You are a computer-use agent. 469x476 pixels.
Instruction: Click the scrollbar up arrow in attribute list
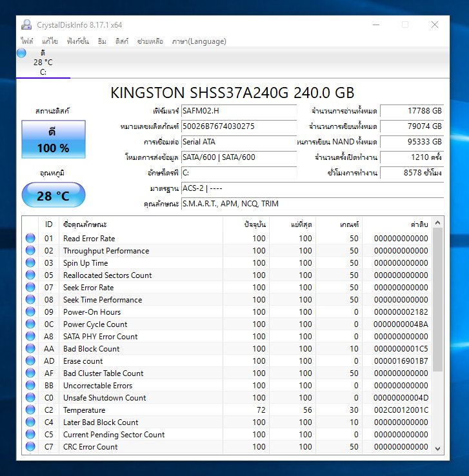(438, 223)
